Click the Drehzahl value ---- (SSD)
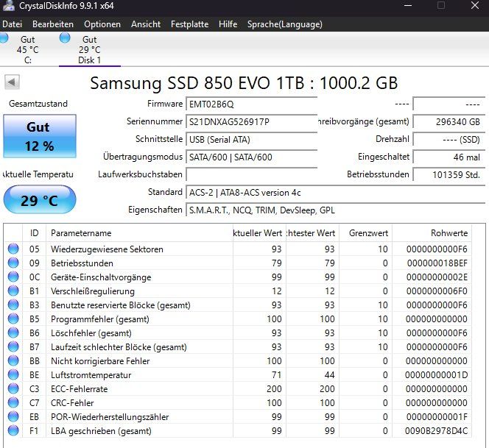Image resolution: width=489 pixels, height=448 pixels. [x=449, y=139]
